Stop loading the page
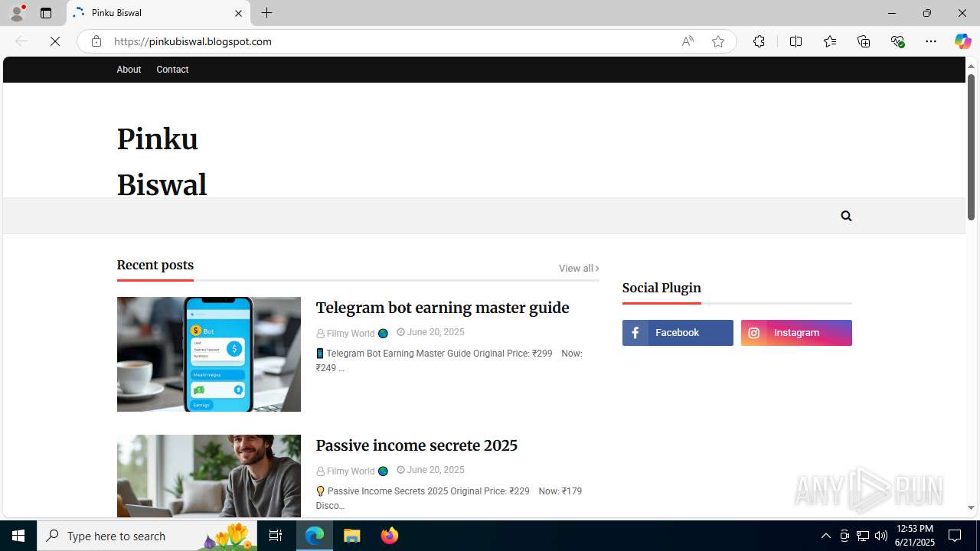The height and width of the screenshot is (551, 980). 55,41
